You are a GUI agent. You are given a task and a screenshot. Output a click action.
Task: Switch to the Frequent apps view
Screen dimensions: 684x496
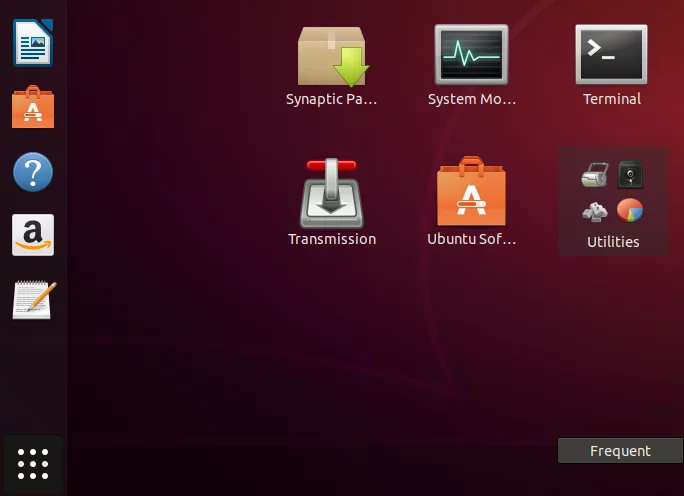pos(620,451)
